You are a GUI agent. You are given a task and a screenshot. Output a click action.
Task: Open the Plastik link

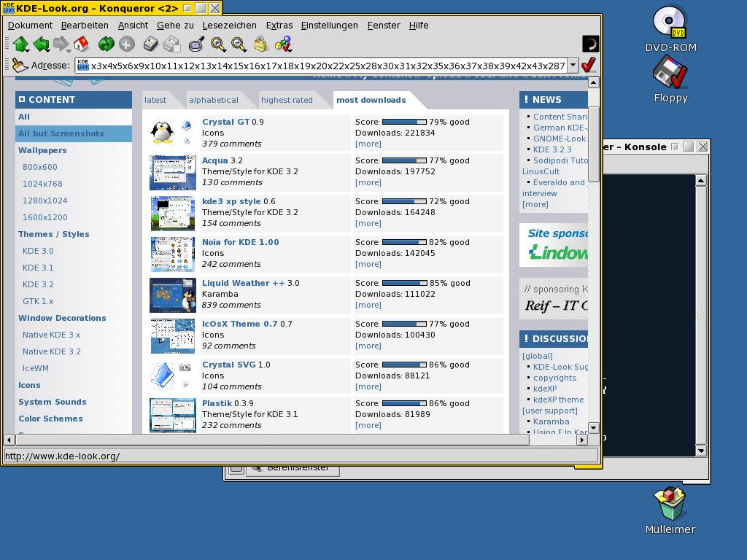point(217,403)
